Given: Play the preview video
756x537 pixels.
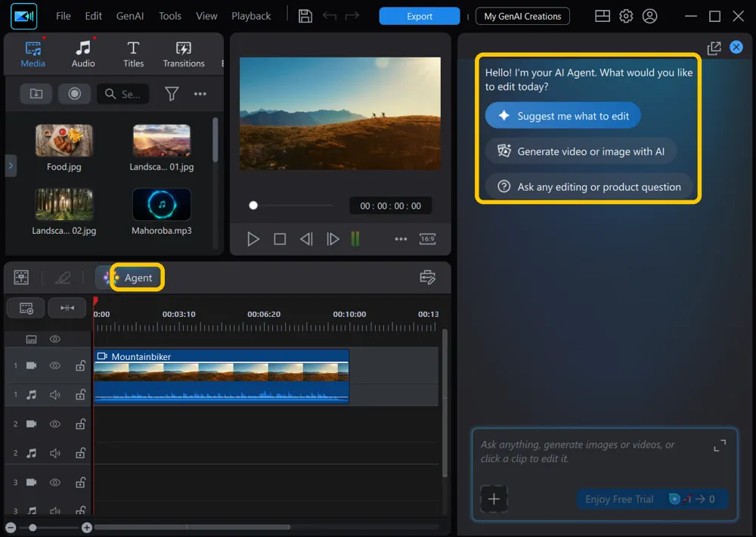Looking at the screenshot, I should pos(253,239).
